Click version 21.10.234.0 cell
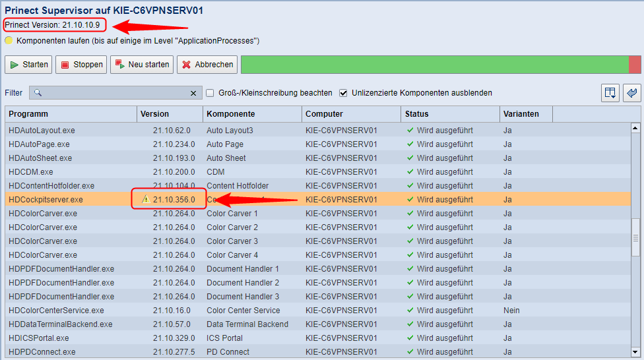The width and height of the screenshot is (644, 360). click(x=174, y=144)
